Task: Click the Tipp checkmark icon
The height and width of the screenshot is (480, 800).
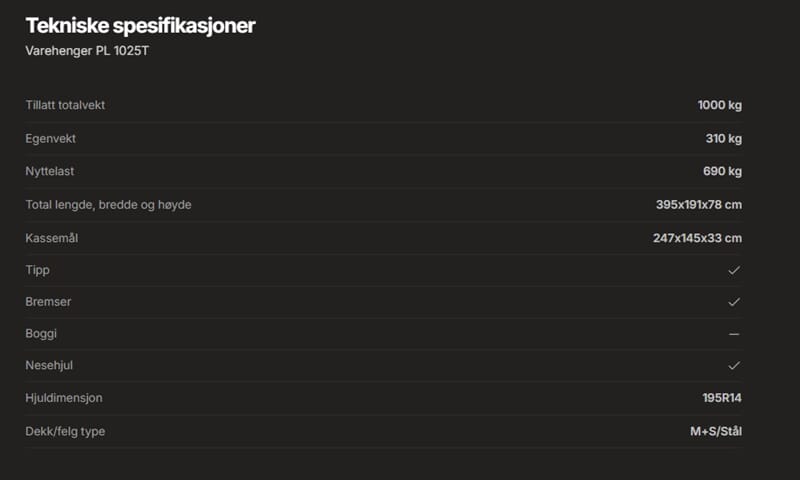Action: pyautogui.click(x=734, y=270)
